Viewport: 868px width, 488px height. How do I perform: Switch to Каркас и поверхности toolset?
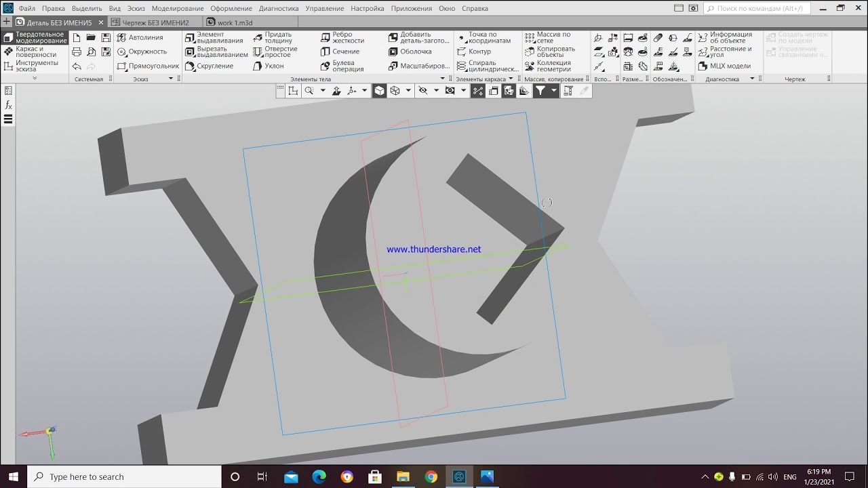tap(35, 52)
